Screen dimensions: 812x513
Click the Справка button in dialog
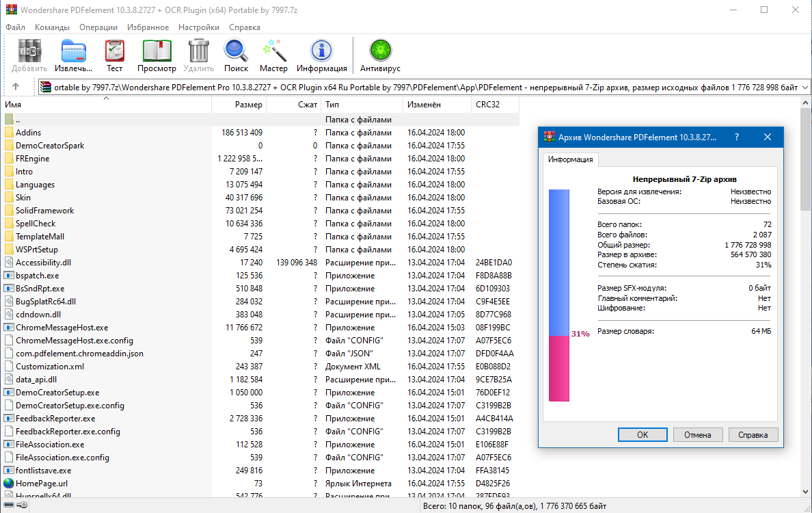pyautogui.click(x=753, y=434)
